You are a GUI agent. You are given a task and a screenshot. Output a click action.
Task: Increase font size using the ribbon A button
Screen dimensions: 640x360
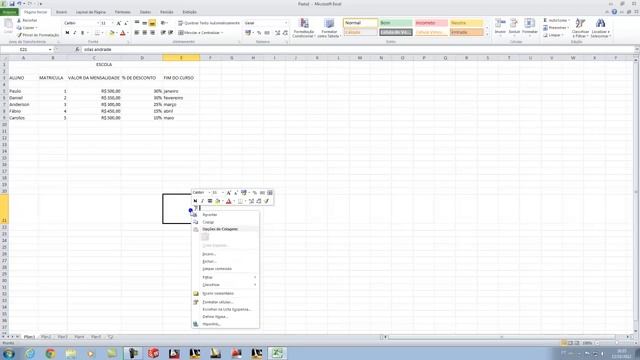point(118,23)
